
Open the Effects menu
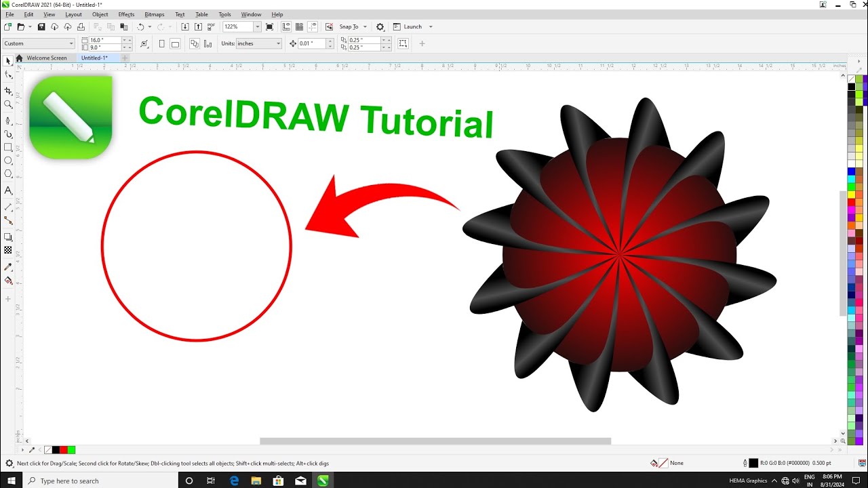point(126,14)
